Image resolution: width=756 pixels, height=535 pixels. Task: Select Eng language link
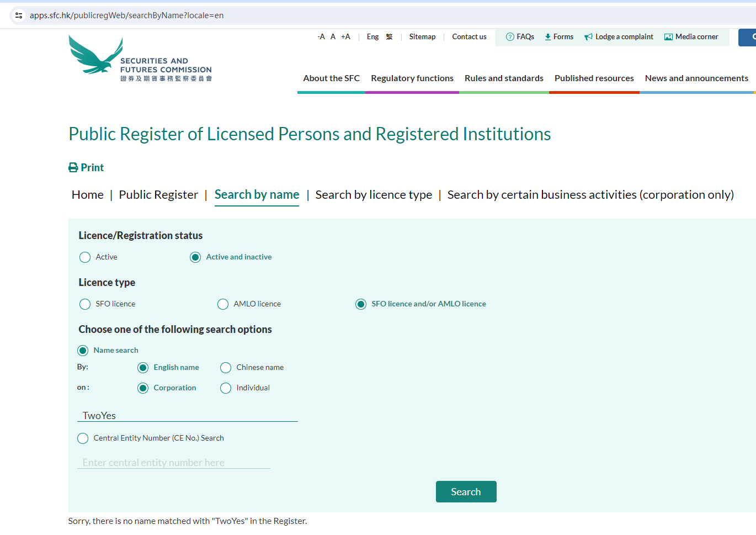pyautogui.click(x=372, y=37)
